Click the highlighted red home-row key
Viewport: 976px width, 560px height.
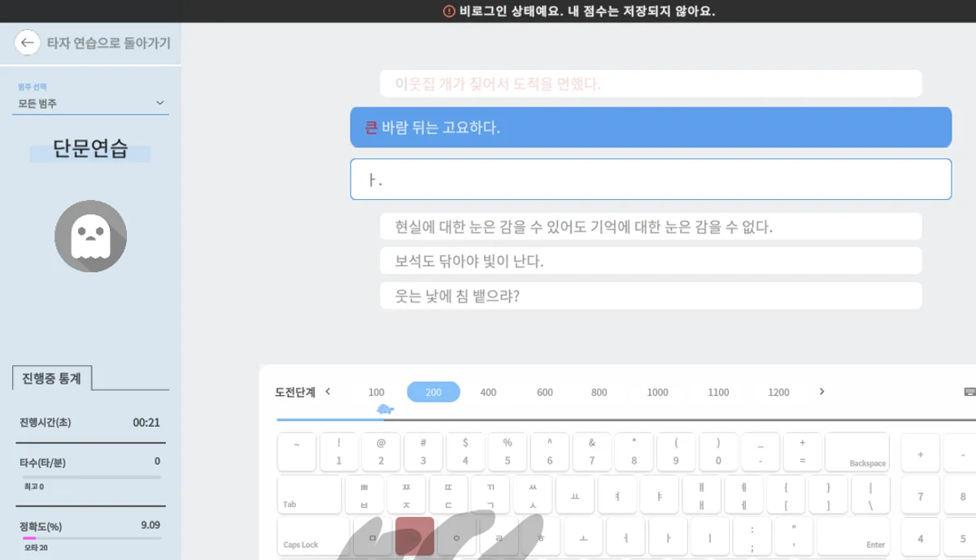(415, 537)
